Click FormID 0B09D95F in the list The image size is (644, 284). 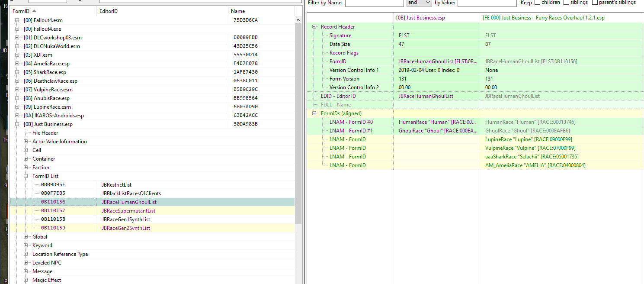[53, 185]
